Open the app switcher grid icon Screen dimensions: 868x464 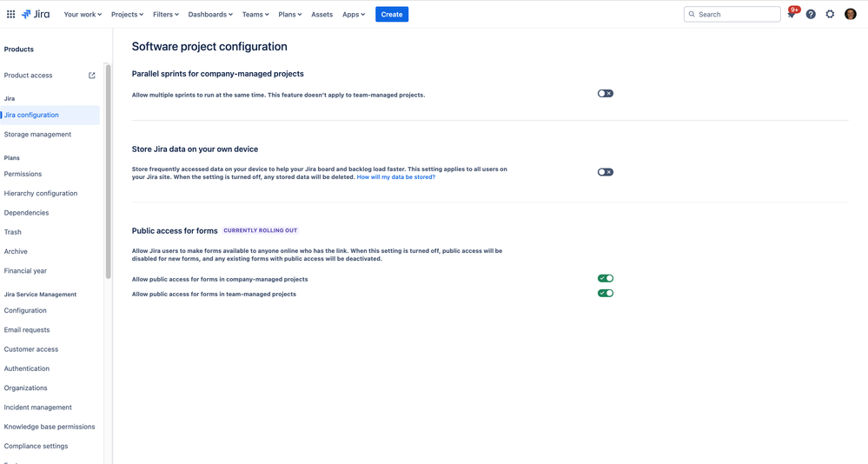point(10,15)
